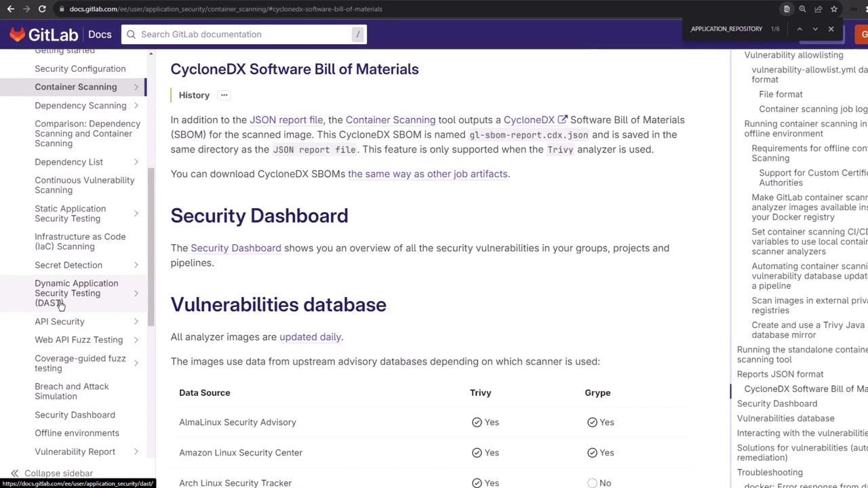Expand the Dependency Scanning sidebar section
868x488 pixels.
click(x=136, y=106)
